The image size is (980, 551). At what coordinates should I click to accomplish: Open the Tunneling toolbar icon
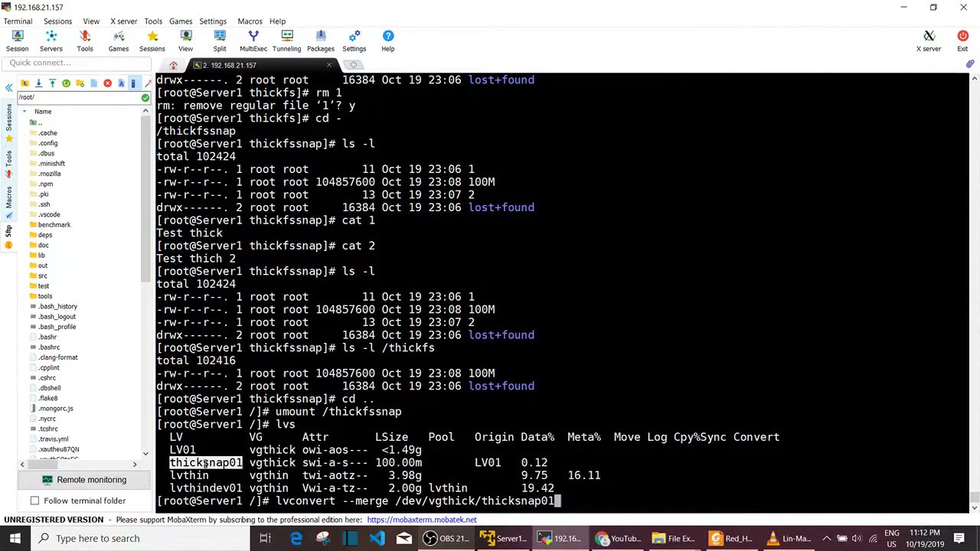click(287, 41)
